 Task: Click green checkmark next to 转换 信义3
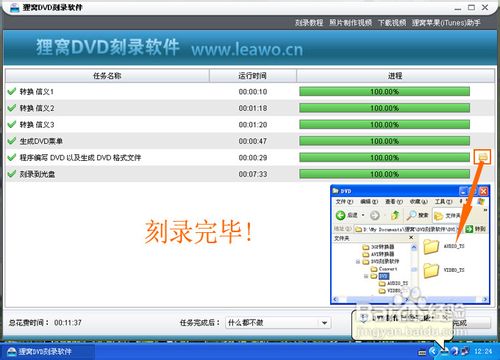12,124
